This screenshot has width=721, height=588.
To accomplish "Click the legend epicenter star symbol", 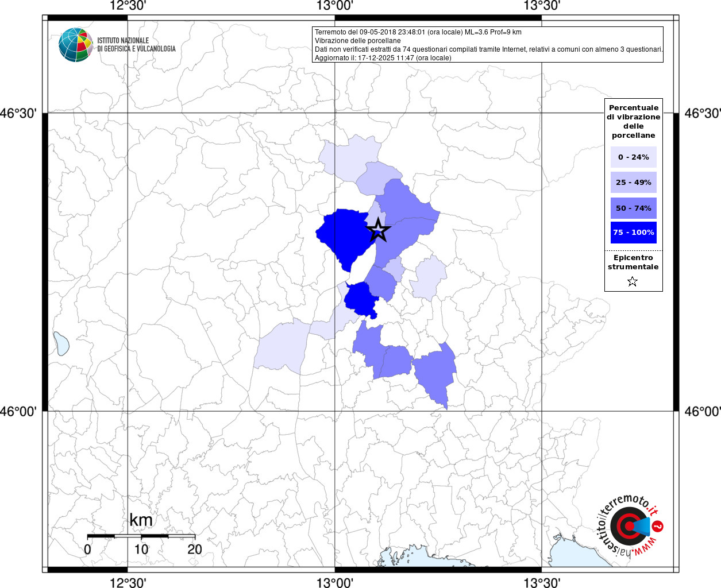I will (x=633, y=281).
